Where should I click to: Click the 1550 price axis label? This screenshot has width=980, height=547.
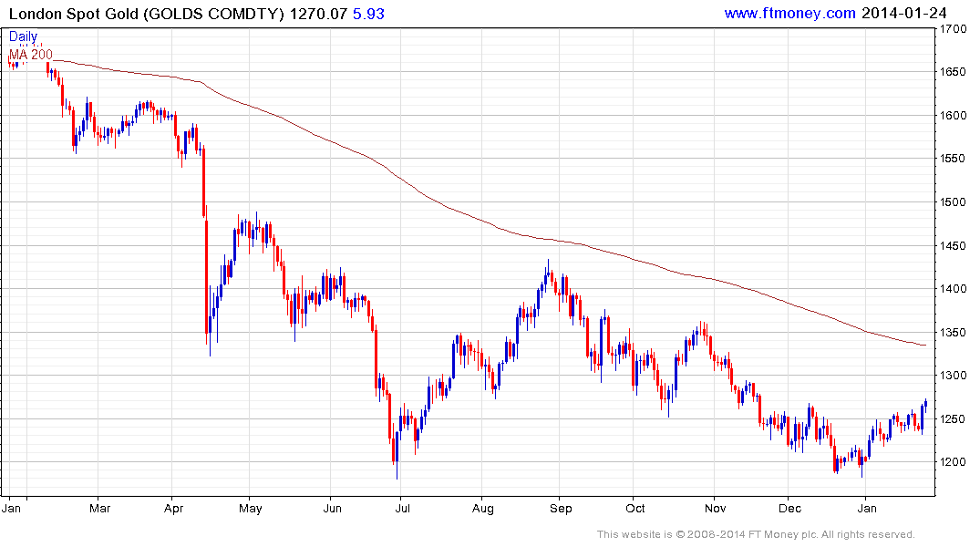(954, 159)
